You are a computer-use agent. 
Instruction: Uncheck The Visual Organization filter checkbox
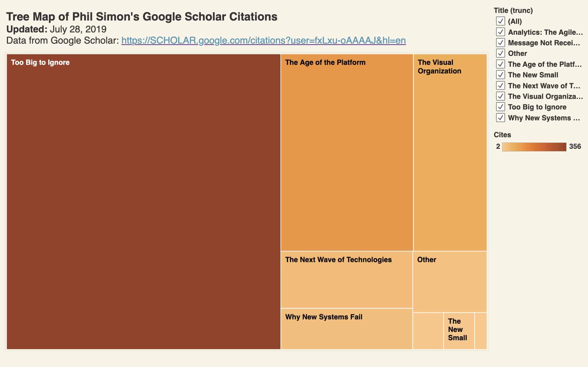(500, 96)
